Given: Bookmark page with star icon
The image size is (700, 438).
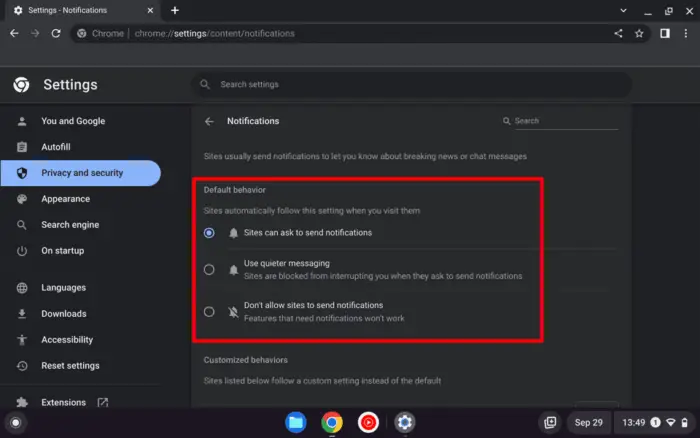Looking at the screenshot, I should coord(639,33).
